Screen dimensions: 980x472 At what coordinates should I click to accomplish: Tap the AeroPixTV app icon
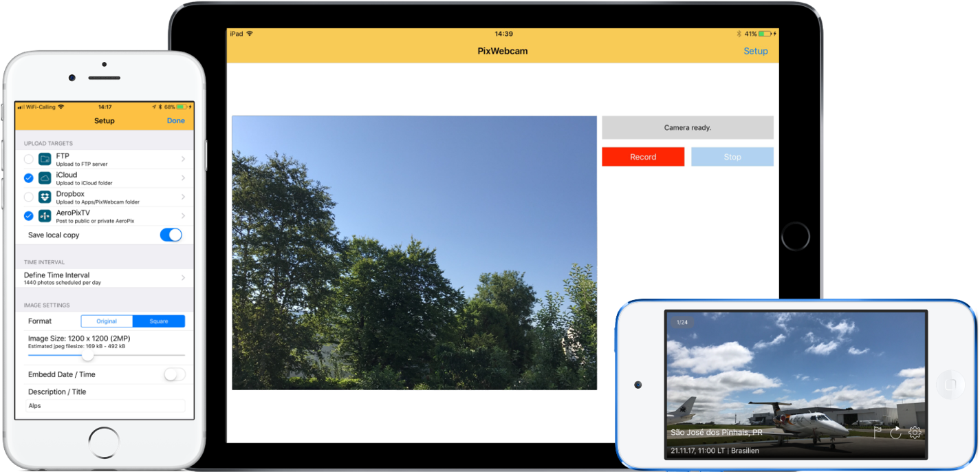[45, 216]
